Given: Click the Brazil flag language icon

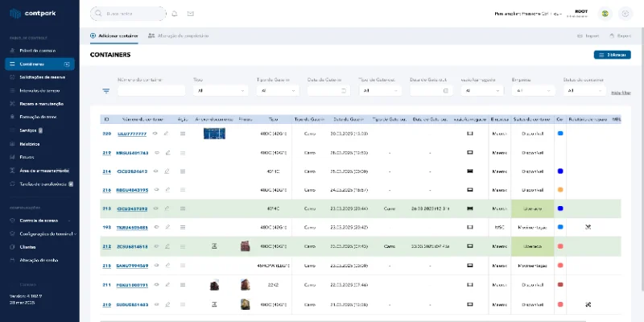Looking at the screenshot, I should coord(604,14).
